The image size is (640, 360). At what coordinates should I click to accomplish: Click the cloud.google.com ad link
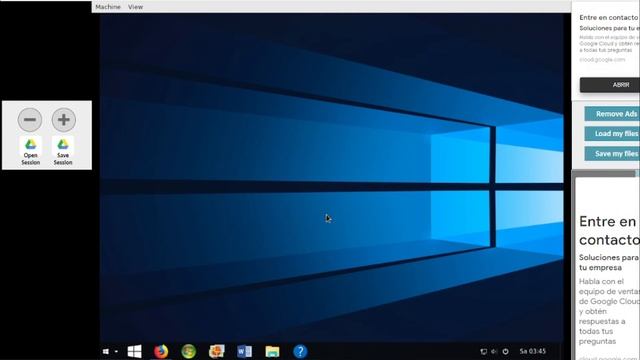tap(602, 60)
